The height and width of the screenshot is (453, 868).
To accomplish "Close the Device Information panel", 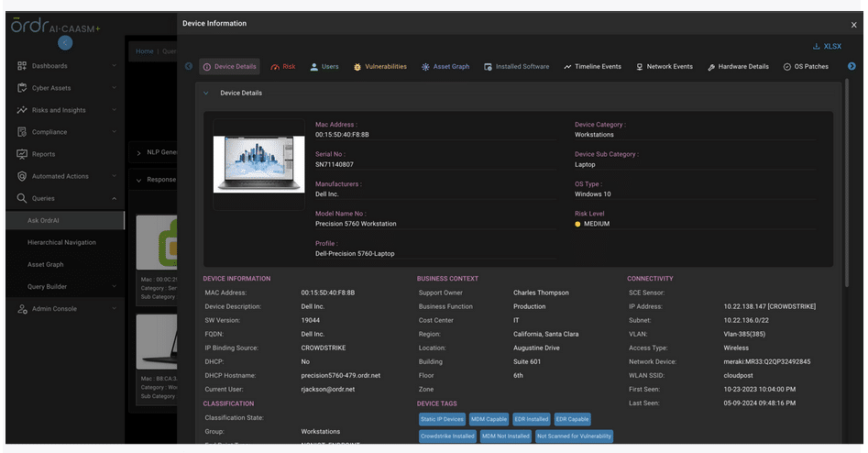I will [853, 25].
